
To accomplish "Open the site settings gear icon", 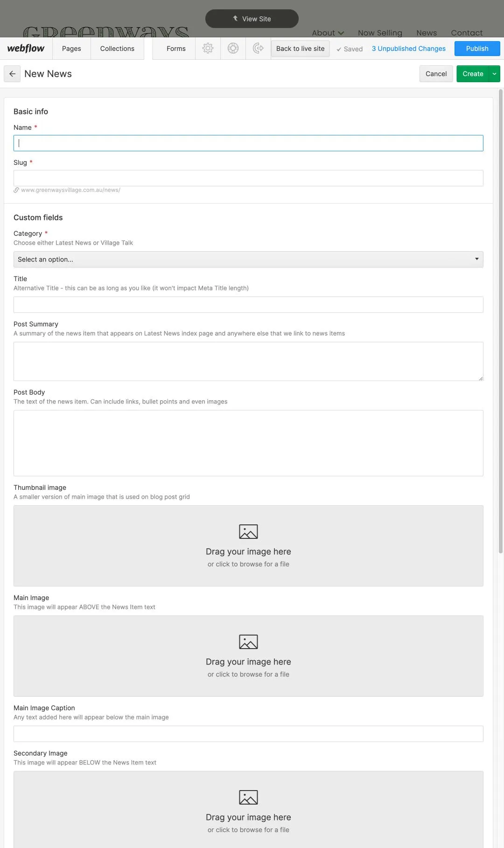I will click(208, 48).
